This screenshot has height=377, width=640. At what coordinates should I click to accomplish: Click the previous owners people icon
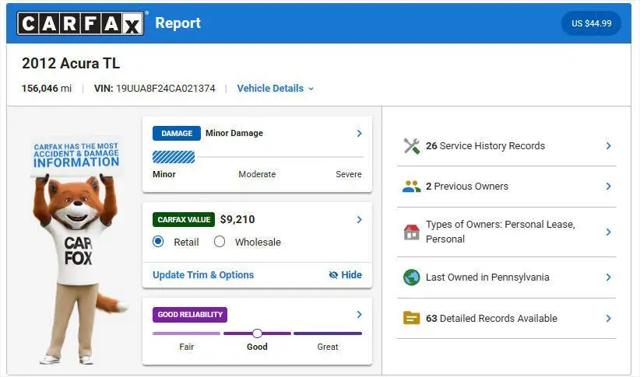coord(411,186)
